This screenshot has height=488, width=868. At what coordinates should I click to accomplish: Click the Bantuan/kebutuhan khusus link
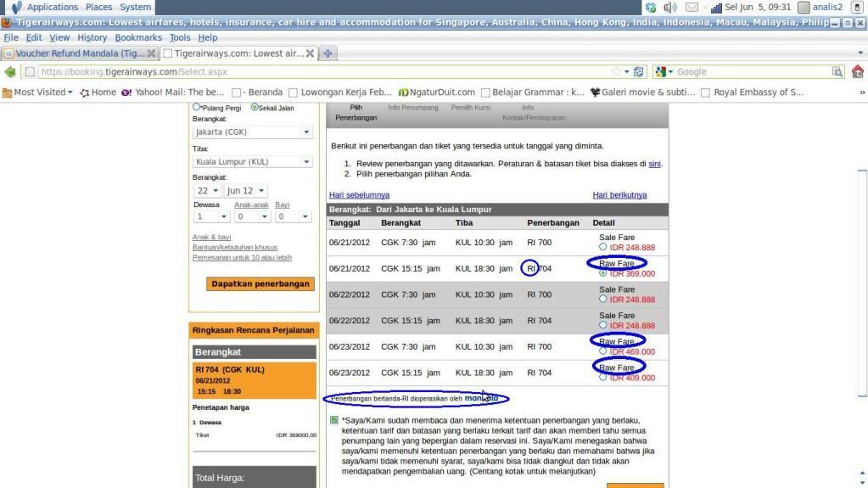click(x=235, y=247)
